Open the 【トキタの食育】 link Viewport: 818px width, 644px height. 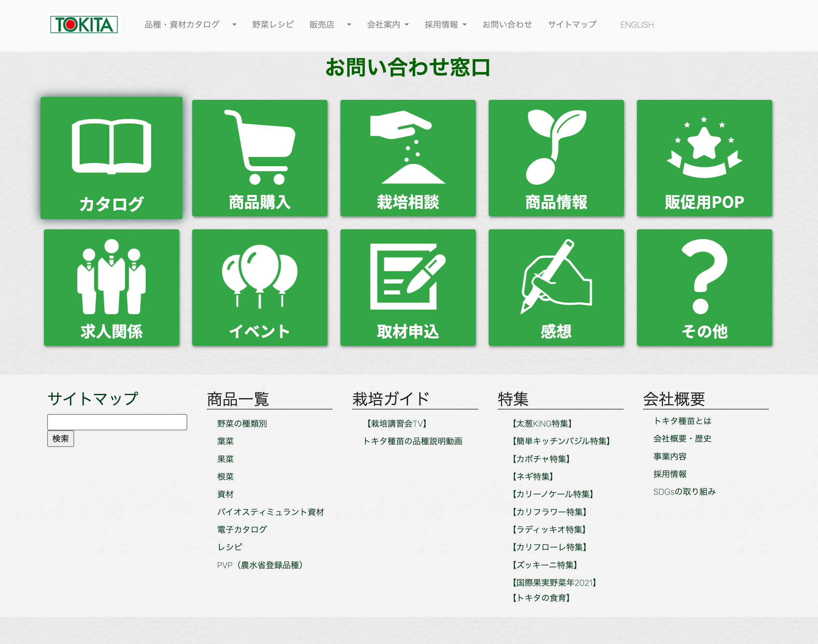[x=540, y=597]
